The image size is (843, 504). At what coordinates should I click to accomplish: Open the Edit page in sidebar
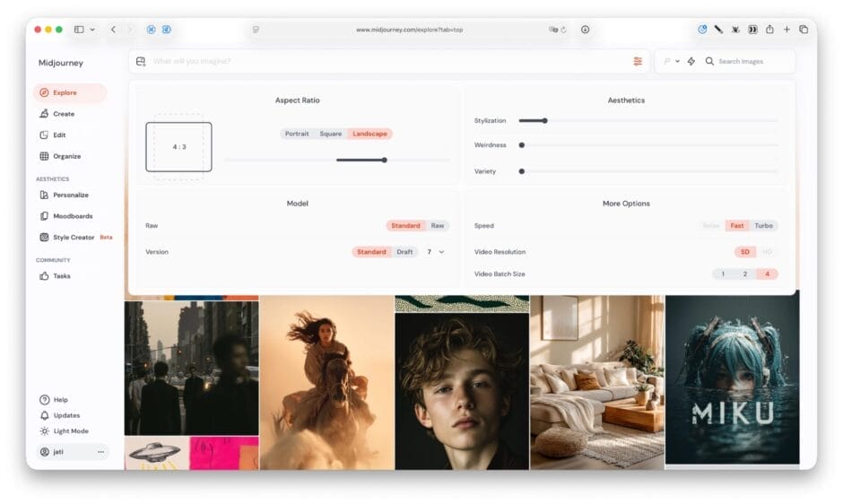tap(53, 135)
